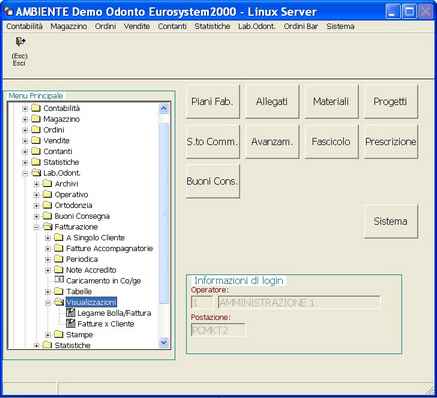Select the Contanti folder icon in tree
This screenshot has height=398, width=437.
[35, 151]
